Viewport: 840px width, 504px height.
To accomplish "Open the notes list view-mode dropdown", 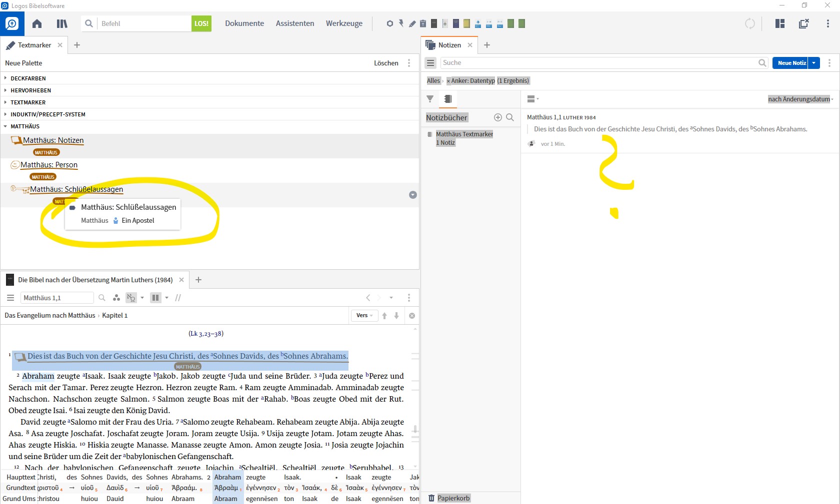I will tap(533, 99).
